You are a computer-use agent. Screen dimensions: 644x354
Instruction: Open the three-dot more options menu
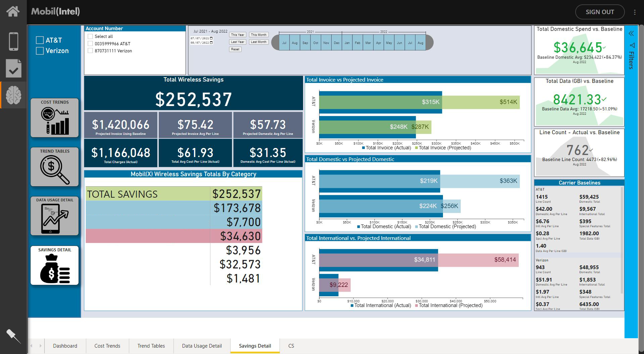pyautogui.click(x=635, y=12)
